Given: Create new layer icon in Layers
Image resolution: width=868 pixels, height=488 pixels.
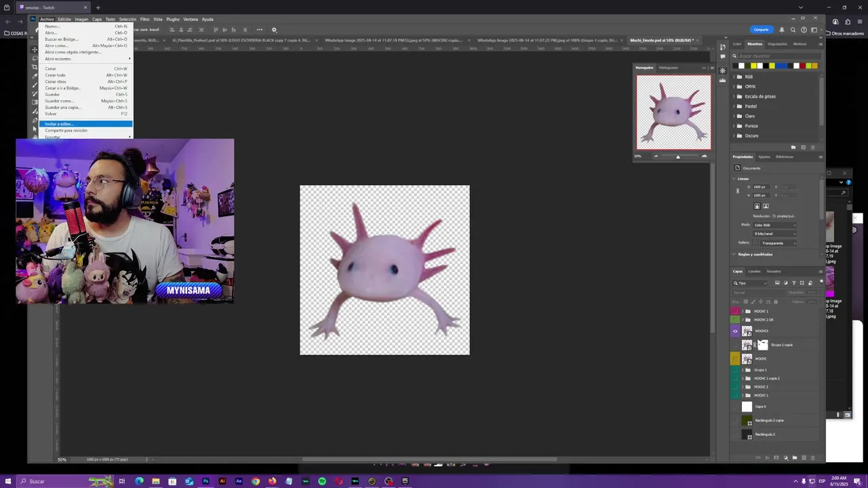Looking at the screenshot, I should pos(804,457).
